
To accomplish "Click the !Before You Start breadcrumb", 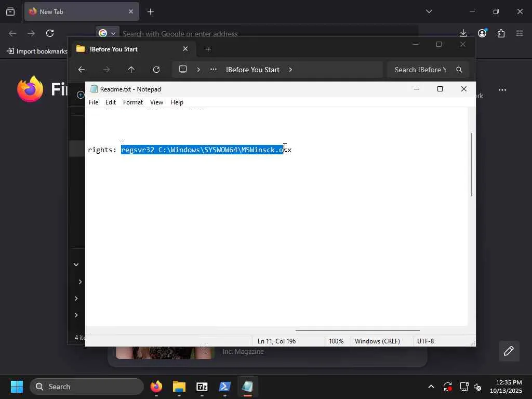I will [x=252, y=70].
